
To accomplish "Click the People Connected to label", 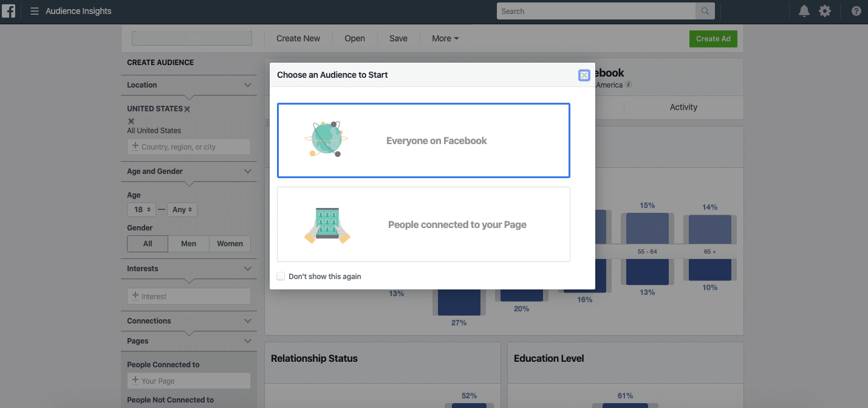I will pyautogui.click(x=163, y=365).
